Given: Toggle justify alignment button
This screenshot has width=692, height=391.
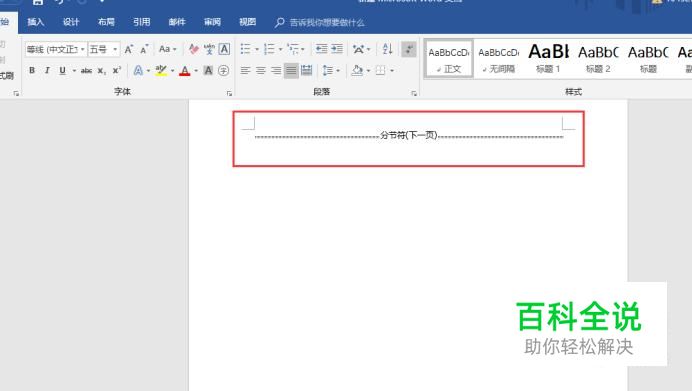Looking at the screenshot, I should 291,71.
